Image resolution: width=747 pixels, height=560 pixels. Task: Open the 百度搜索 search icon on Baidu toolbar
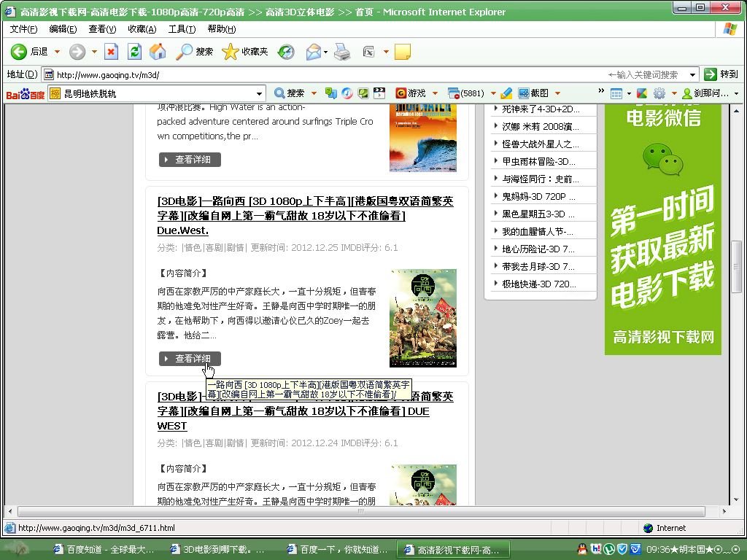point(279,93)
